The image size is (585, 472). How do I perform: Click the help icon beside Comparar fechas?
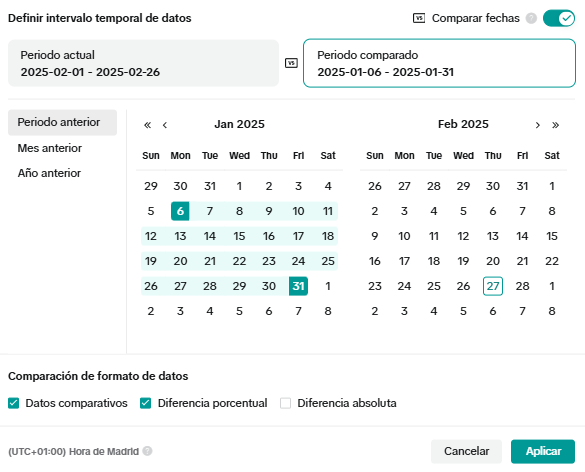click(531, 18)
